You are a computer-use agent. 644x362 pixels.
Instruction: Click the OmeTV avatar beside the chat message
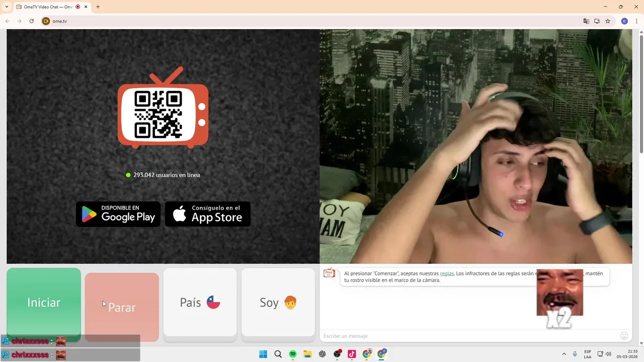click(329, 273)
